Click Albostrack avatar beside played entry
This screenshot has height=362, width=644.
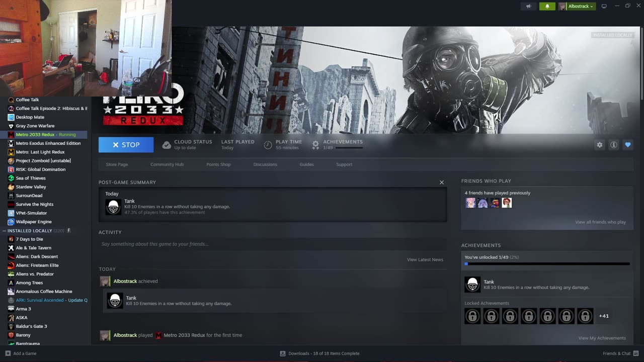(105, 335)
